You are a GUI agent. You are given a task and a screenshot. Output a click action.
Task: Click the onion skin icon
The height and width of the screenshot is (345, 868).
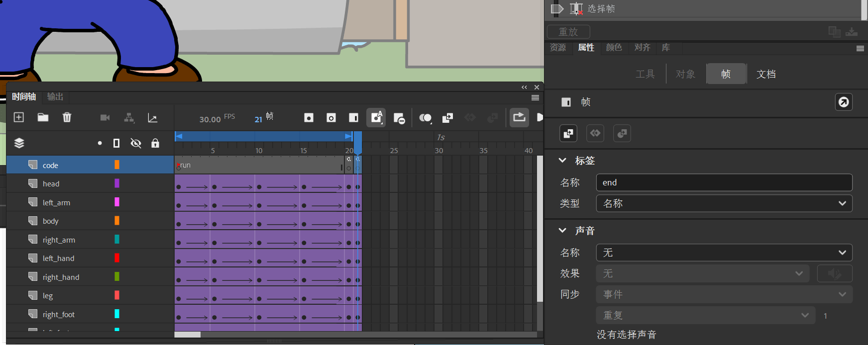425,118
